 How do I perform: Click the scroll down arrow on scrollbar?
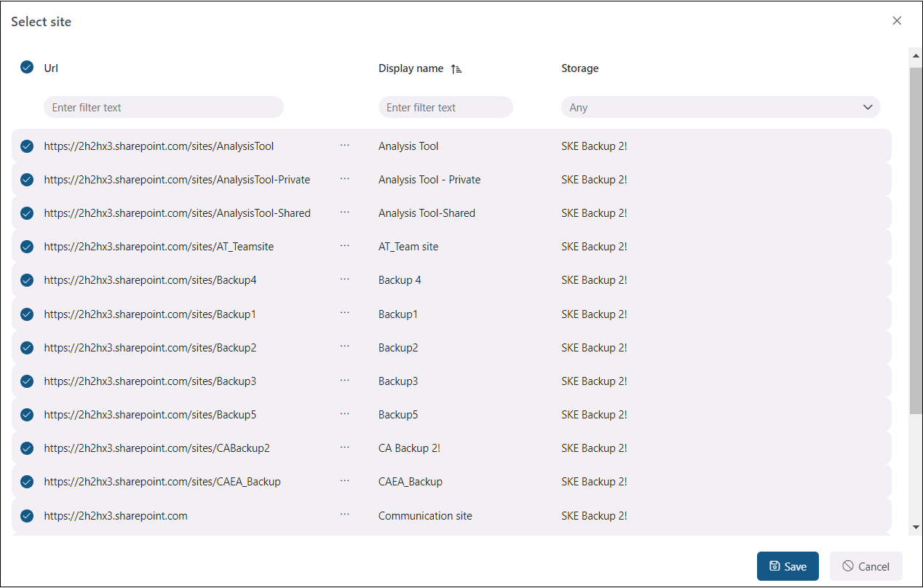pyautogui.click(x=916, y=527)
